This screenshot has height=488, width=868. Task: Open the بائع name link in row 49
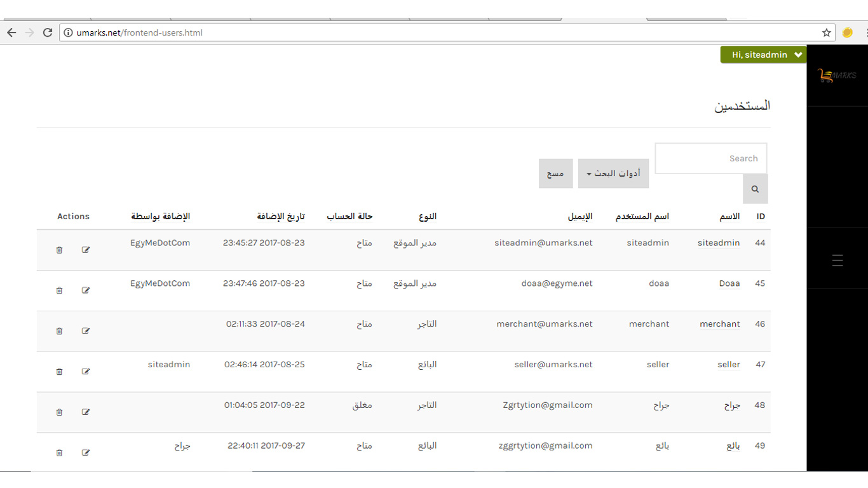[733, 446]
